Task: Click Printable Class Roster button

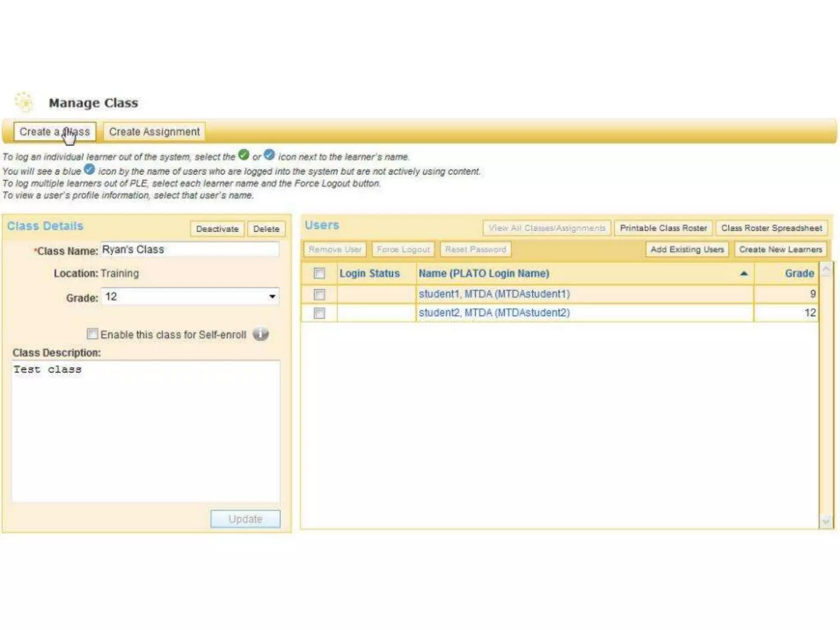Action: (x=663, y=228)
